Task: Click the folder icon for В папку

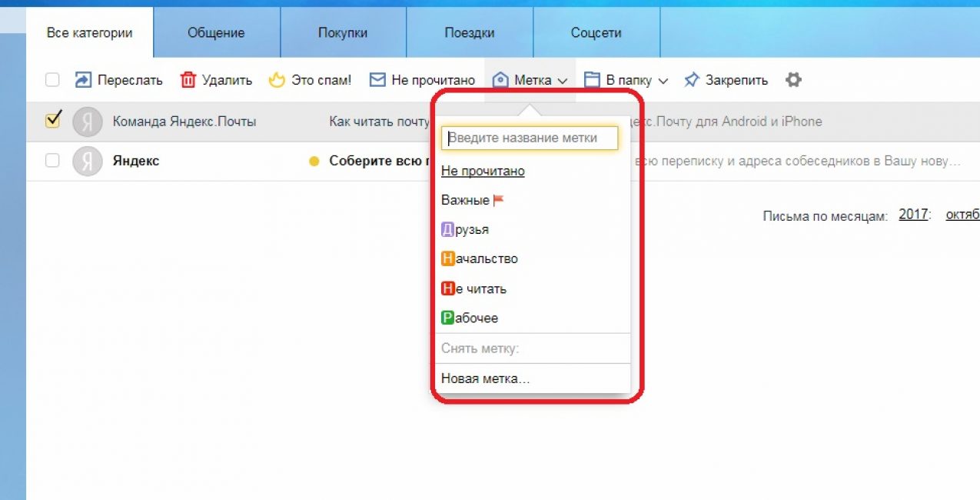Action: [x=592, y=80]
